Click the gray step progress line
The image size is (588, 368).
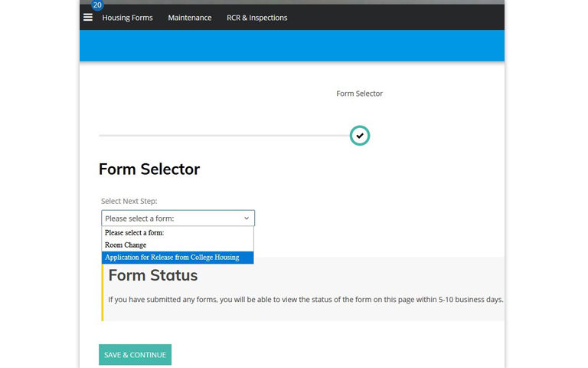point(222,136)
